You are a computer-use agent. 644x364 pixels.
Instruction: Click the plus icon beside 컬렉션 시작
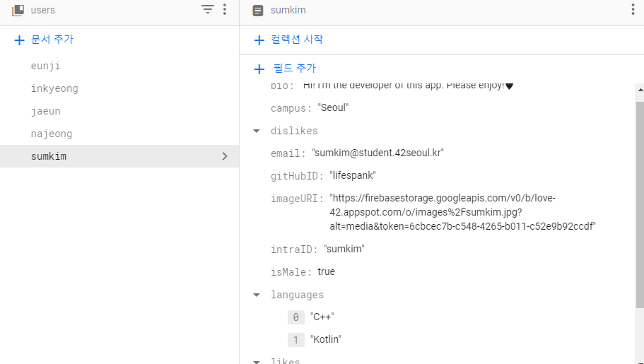point(259,40)
